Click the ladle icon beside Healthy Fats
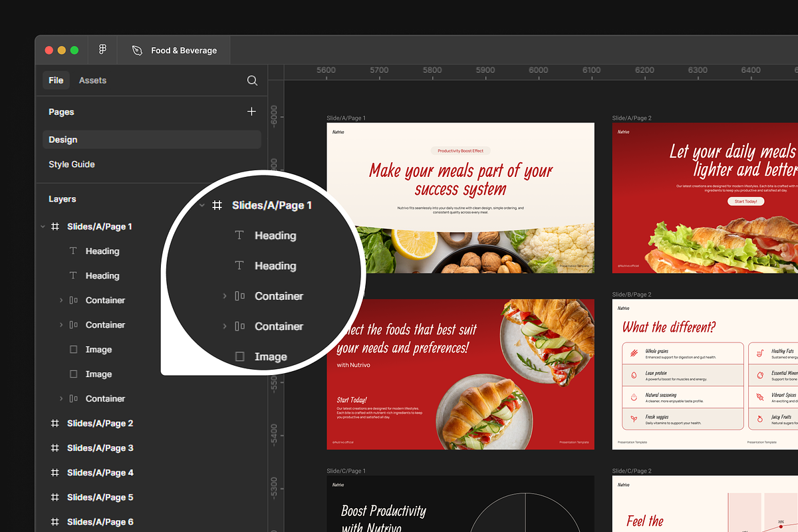Screen dimensions: 798x532 [760, 353]
